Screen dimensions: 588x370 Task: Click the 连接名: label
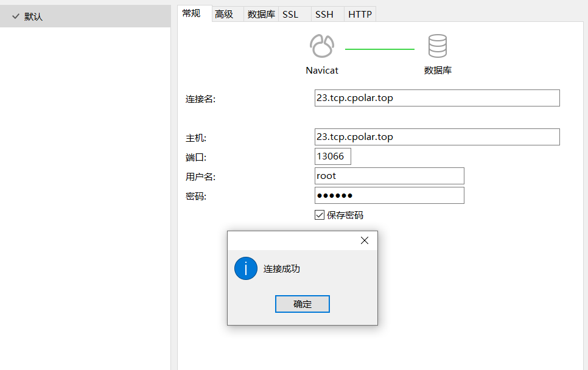[200, 99]
